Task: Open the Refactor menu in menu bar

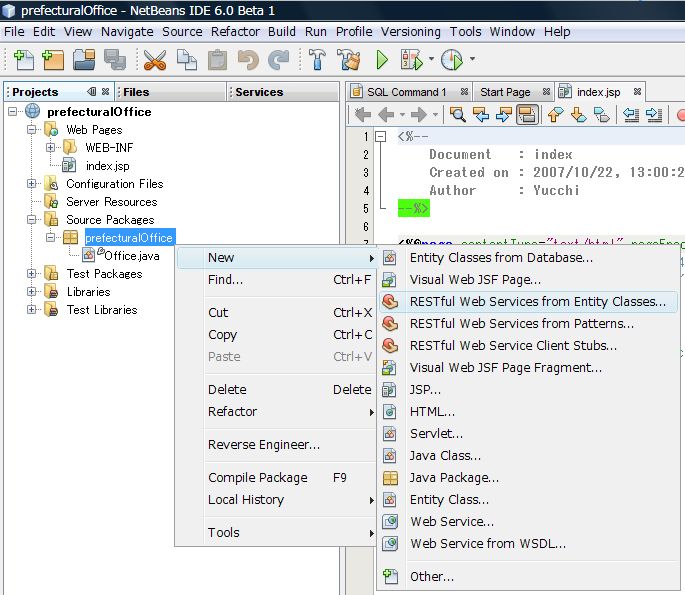Action: [x=235, y=31]
